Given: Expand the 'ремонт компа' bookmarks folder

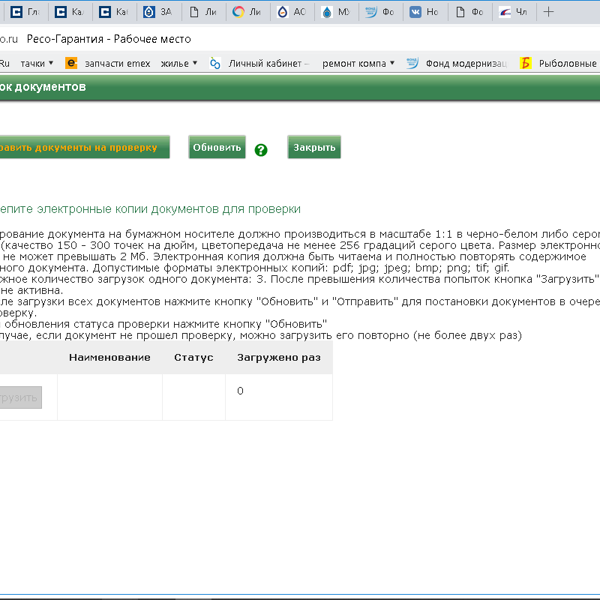Looking at the screenshot, I should pyautogui.click(x=358, y=64).
